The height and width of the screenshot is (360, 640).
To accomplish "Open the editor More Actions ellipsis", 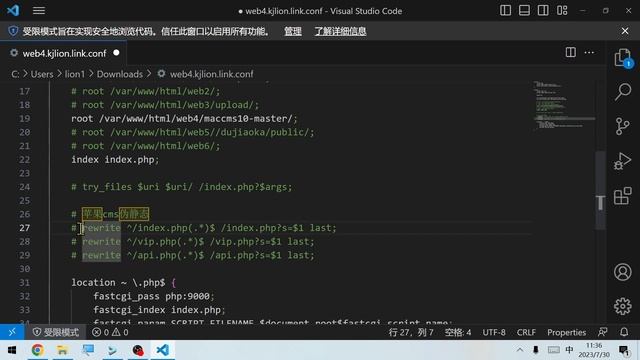I will tap(589, 52).
